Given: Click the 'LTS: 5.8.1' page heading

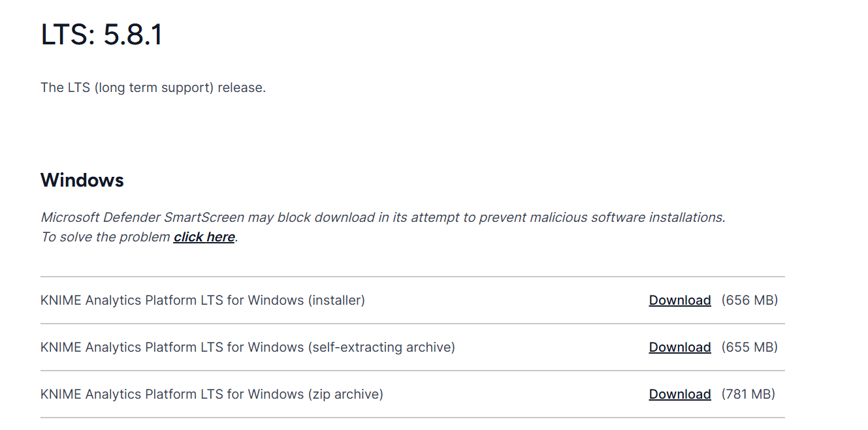Looking at the screenshot, I should pyautogui.click(x=101, y=35).
